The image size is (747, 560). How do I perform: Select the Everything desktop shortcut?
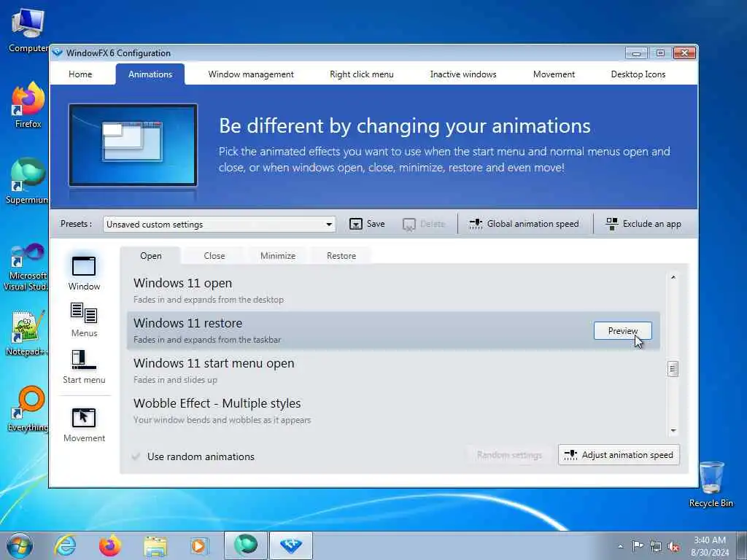click(x=28, y=408)
